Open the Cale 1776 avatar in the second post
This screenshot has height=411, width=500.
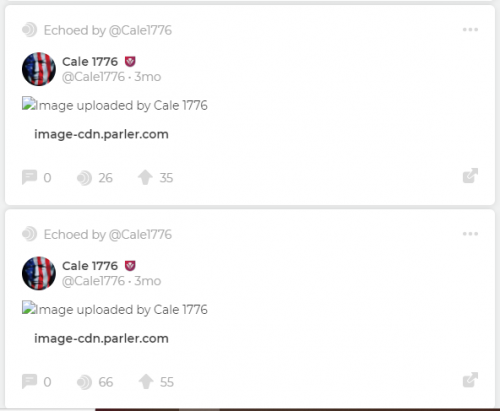tap(39, 273)
